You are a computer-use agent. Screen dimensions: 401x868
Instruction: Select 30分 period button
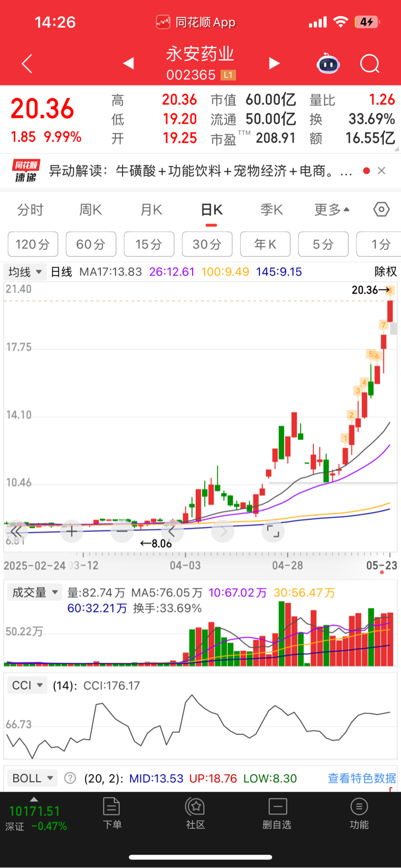[207, 244]
